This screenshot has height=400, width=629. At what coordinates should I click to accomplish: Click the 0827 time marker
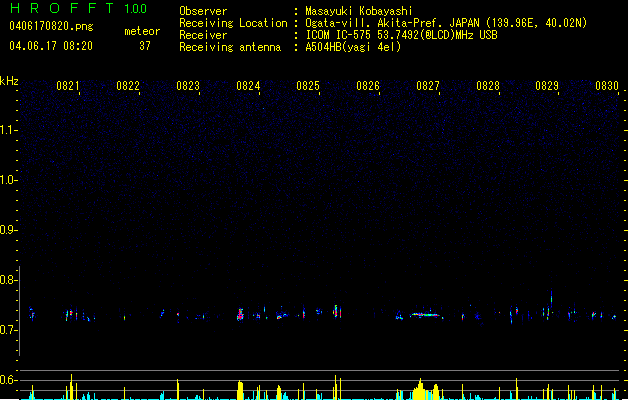point(428,86)
